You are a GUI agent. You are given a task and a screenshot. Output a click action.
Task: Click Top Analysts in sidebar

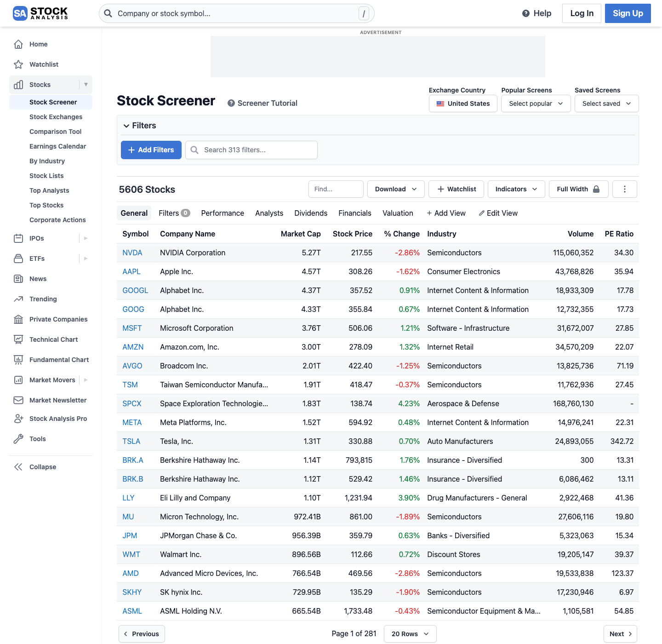49,190
